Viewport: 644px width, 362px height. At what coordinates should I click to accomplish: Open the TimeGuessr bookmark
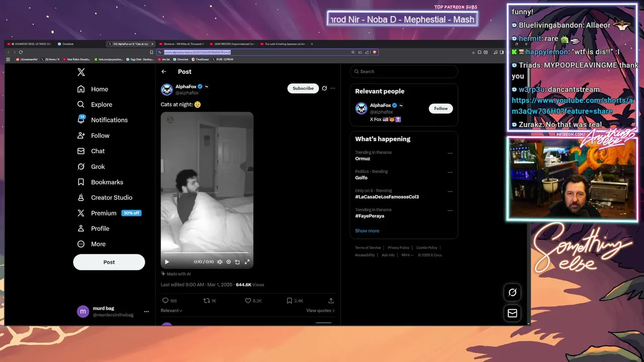click(x=200, y=59)
